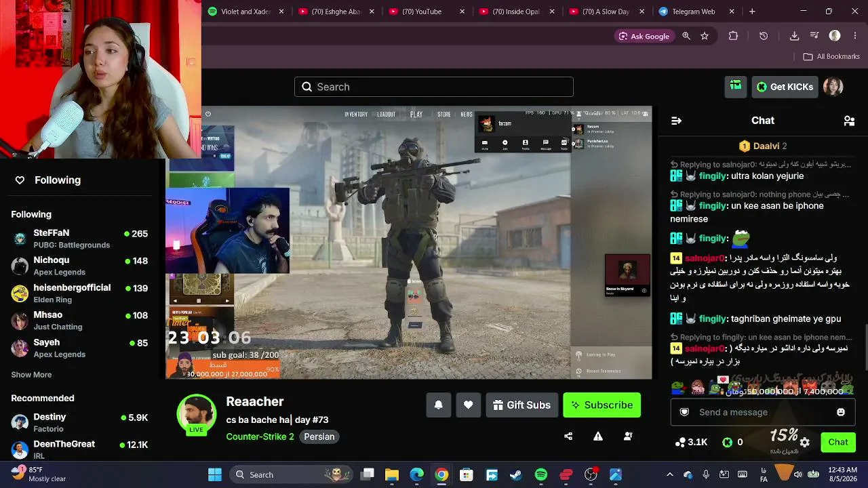Select the Persian language tag
868x488 pixels.
pos(319,436)
